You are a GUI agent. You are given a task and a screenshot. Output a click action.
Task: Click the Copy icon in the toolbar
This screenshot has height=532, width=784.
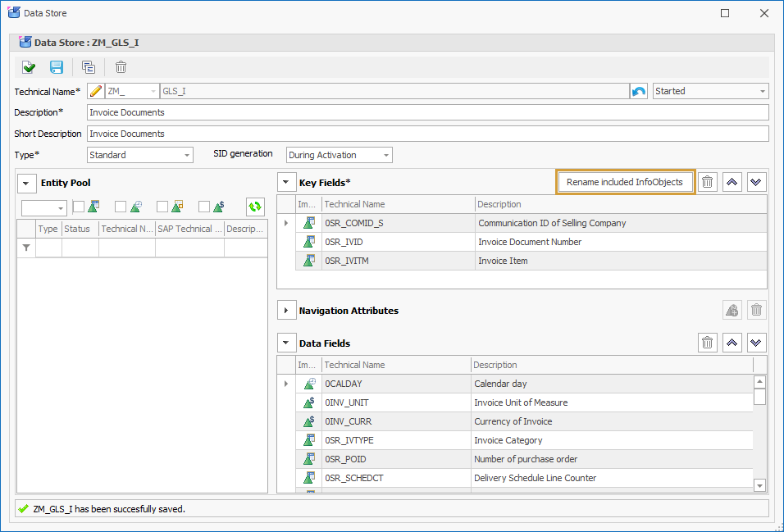click(x=89, y=66)
